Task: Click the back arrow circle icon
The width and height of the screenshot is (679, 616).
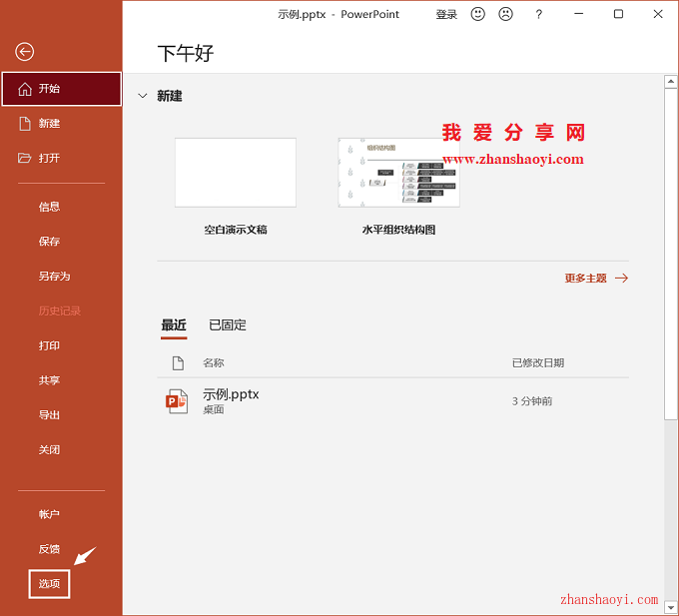Action: point(25,52)
